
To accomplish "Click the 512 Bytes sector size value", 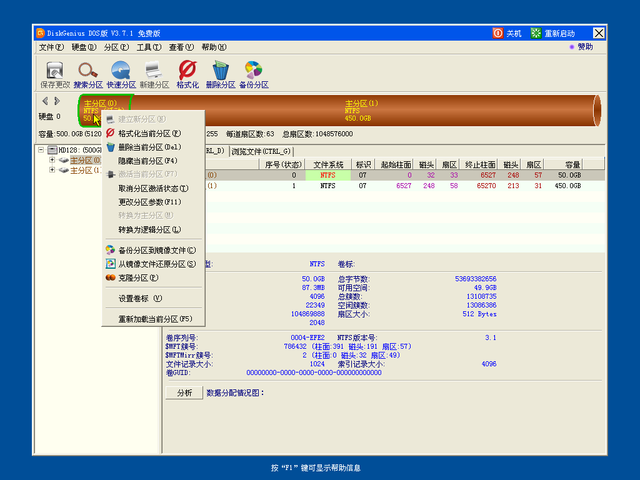I will [x=479, y=314].
